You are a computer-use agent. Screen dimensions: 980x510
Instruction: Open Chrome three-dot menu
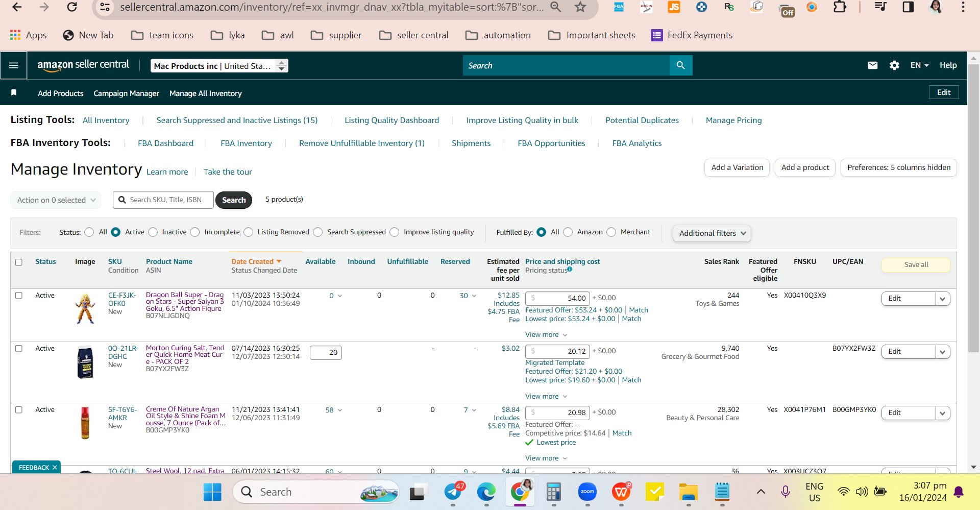point(963,7)
